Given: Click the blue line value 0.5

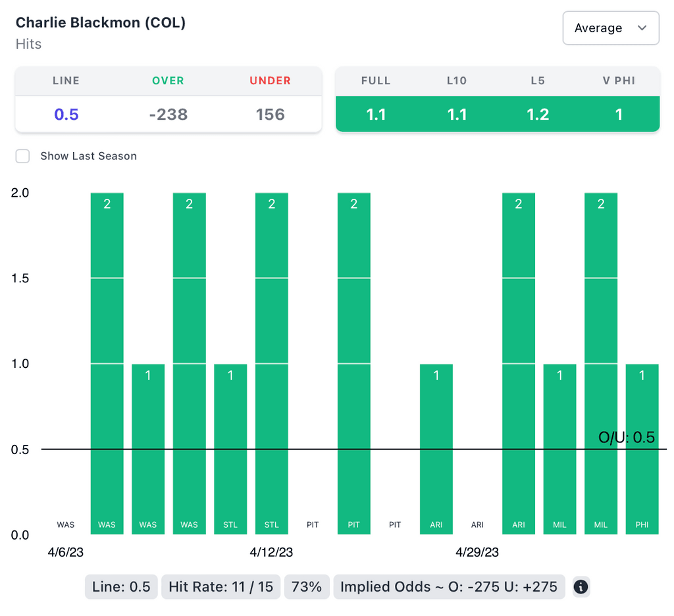Looking at the screenshot, I should click(66, 115).
